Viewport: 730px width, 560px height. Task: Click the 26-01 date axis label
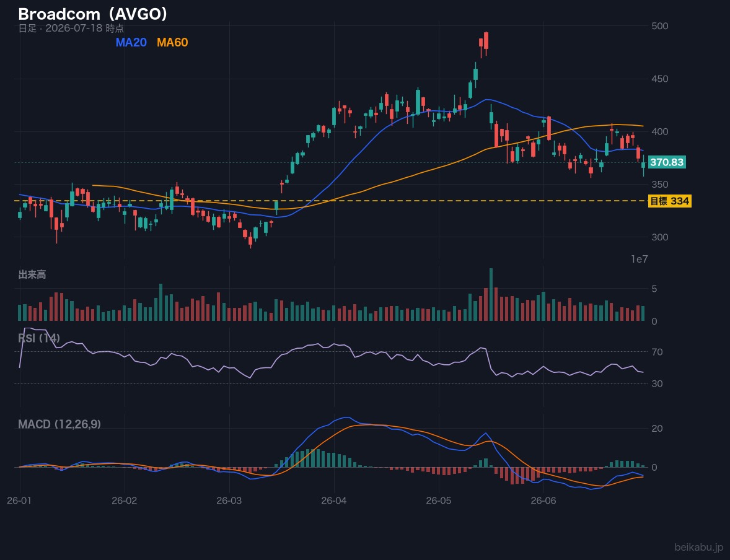[20, 501]
